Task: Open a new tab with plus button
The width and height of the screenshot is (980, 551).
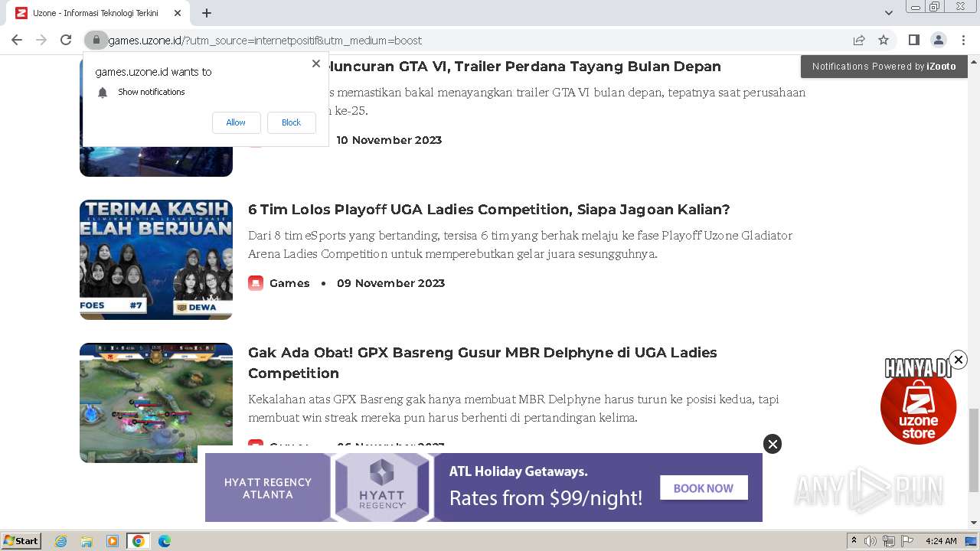Action: [x=207, y=13]
